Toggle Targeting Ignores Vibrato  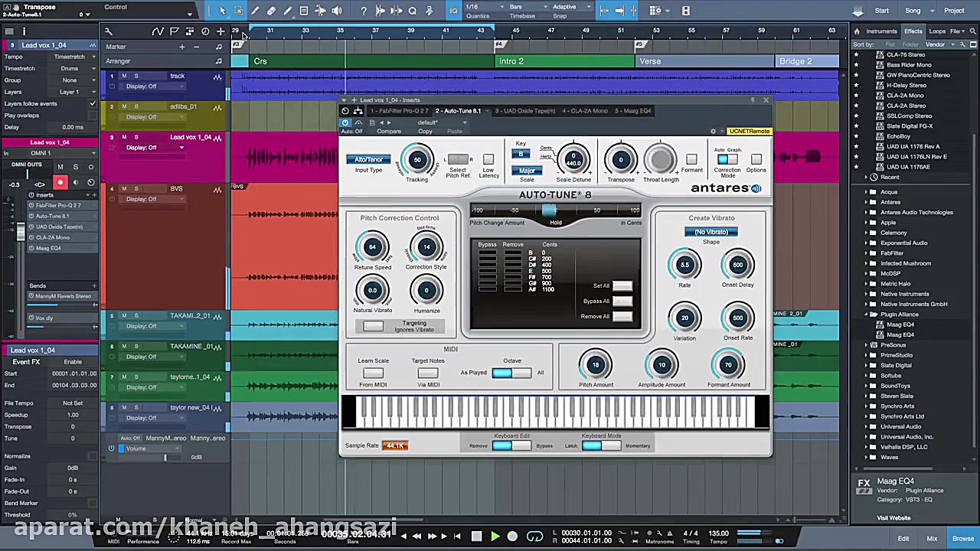(x=373, y=327)
